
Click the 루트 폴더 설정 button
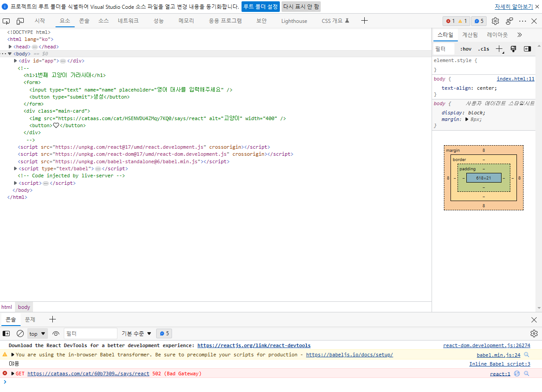[x=260, y=7]
